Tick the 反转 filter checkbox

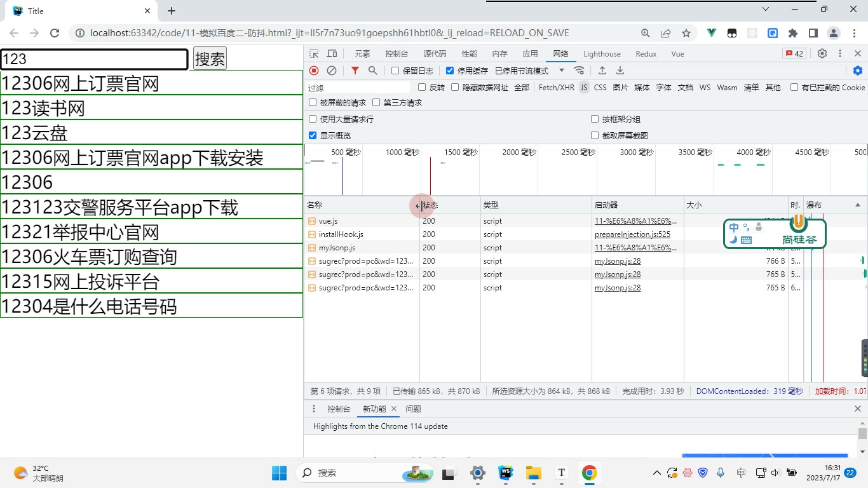(x=422, y=87)
